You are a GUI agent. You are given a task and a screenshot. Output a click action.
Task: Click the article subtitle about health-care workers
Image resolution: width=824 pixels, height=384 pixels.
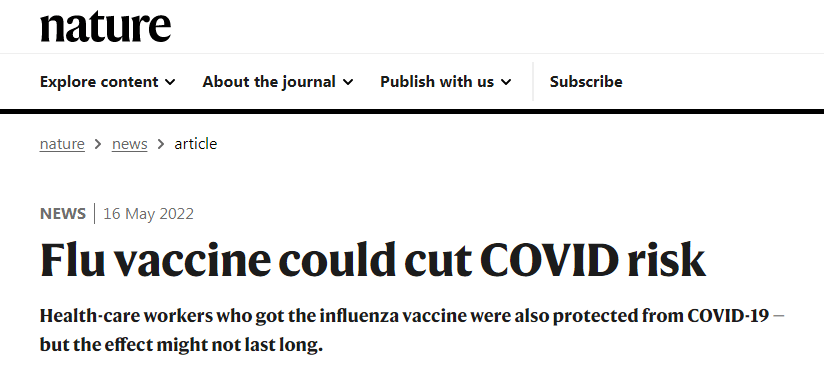tap(412, 330)
